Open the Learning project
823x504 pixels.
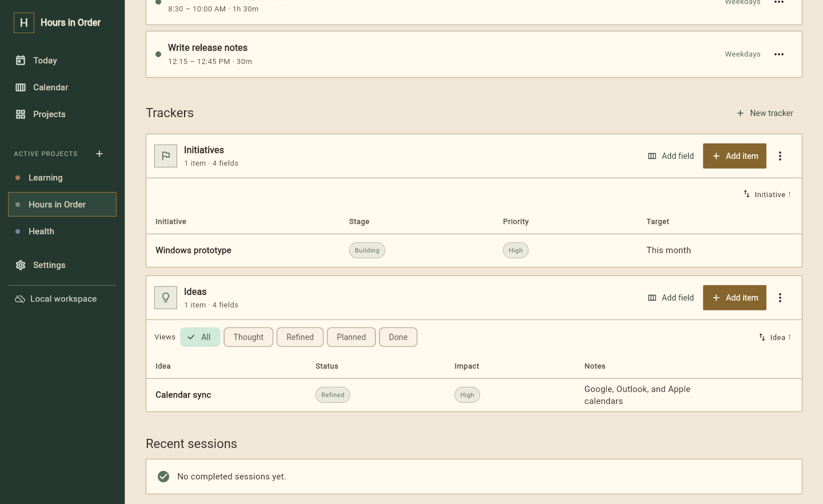(62, 178)
